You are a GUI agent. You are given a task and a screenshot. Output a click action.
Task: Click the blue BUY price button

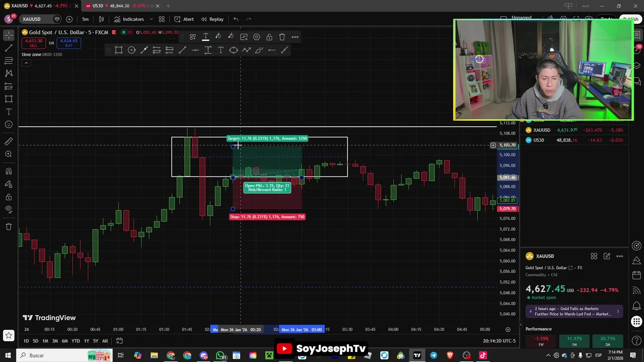coord(68,43)
